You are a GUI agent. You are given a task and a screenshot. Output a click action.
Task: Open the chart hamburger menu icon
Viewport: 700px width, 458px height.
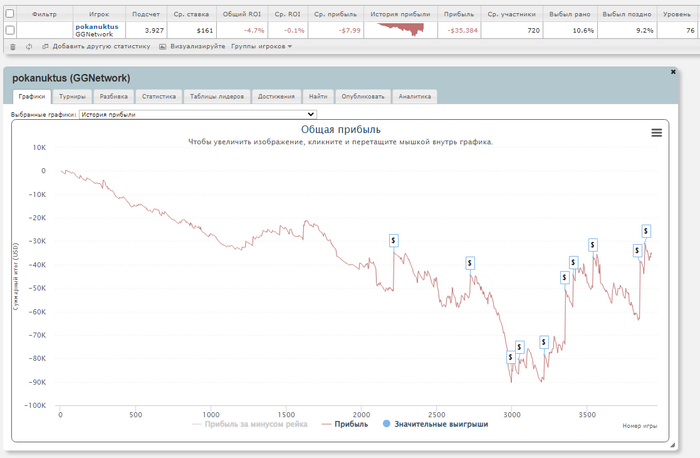(656, 133)
